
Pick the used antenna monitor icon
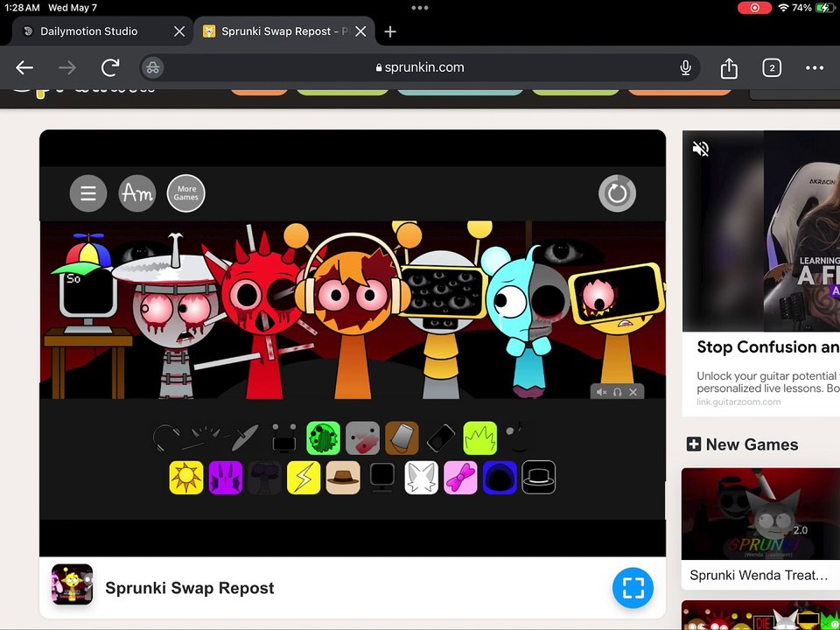coord(284,438)
